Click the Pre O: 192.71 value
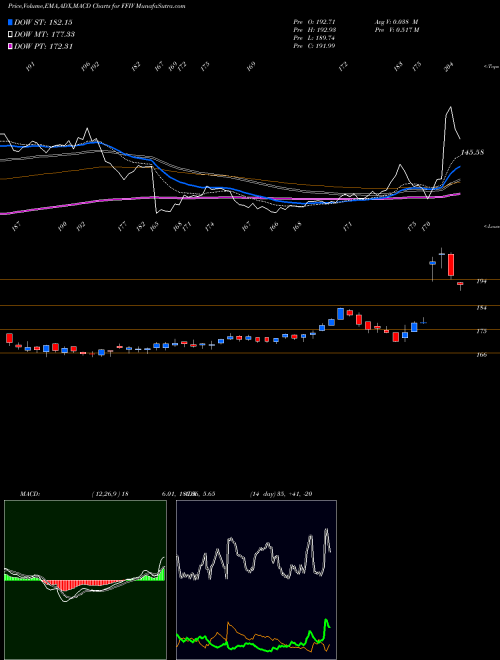The image size is (500, 660). (314, 21)
